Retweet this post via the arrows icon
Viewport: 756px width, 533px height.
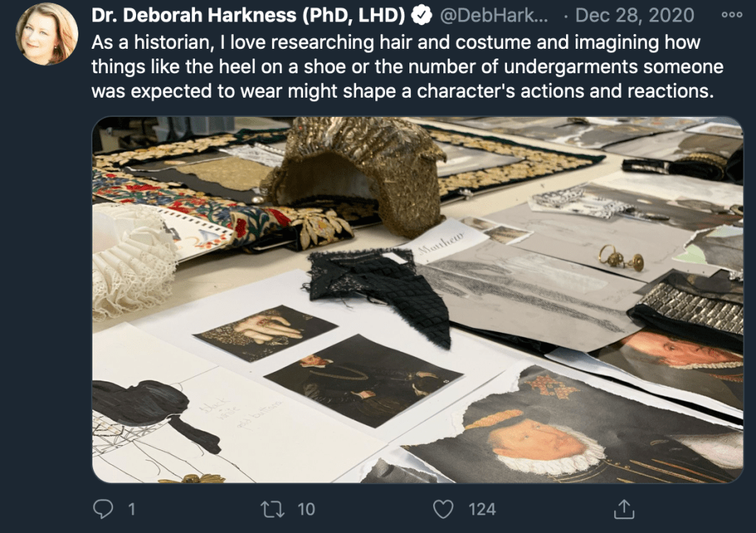coord(273,509)
